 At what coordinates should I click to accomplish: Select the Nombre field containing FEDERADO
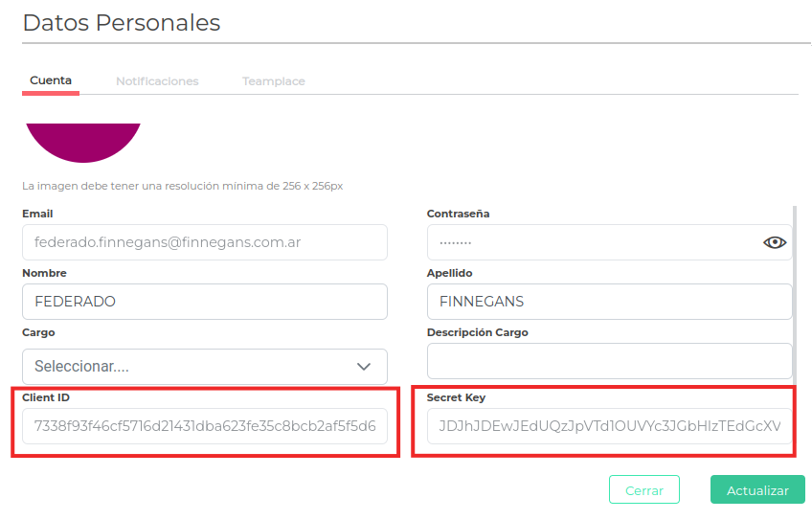point(204,302)
